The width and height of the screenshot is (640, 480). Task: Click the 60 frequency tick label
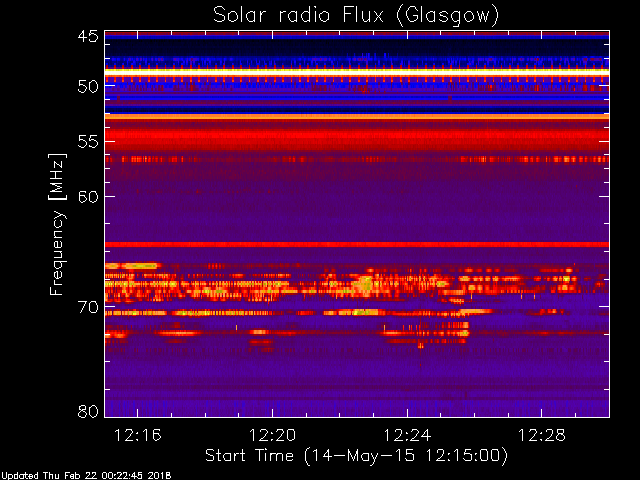(88, 197)
